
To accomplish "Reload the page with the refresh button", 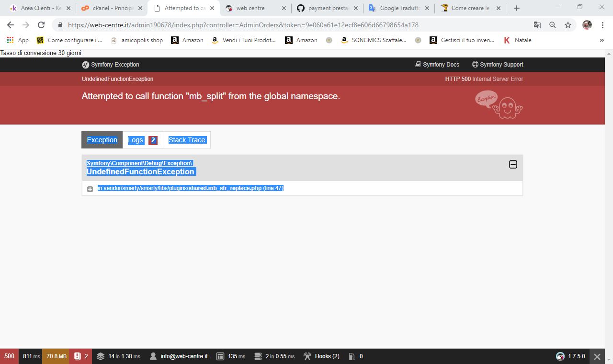I will tap(41, 25).
